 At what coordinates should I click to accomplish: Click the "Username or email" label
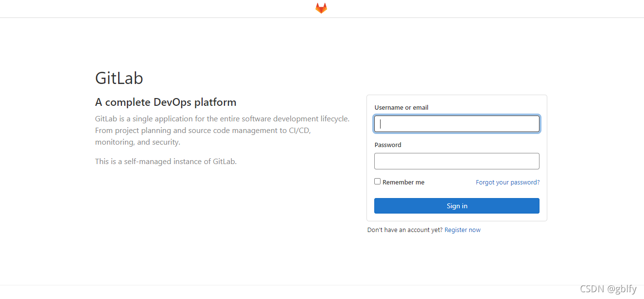tap(401, 108)
